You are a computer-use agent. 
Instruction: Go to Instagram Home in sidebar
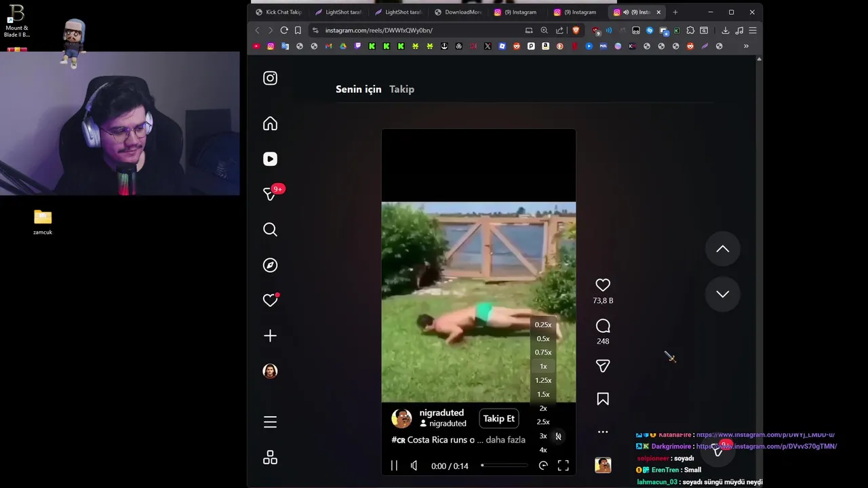(x=270, y=123)
